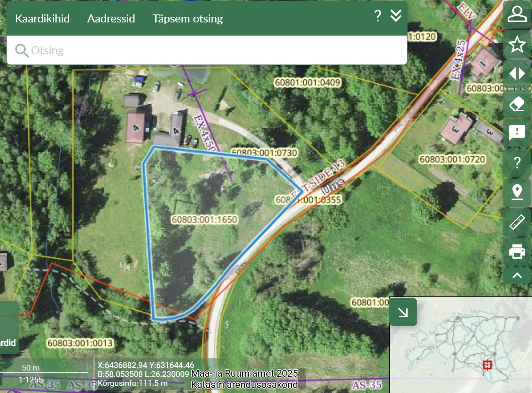Click the overview minimap of Estonia

[x=465, y=350]
